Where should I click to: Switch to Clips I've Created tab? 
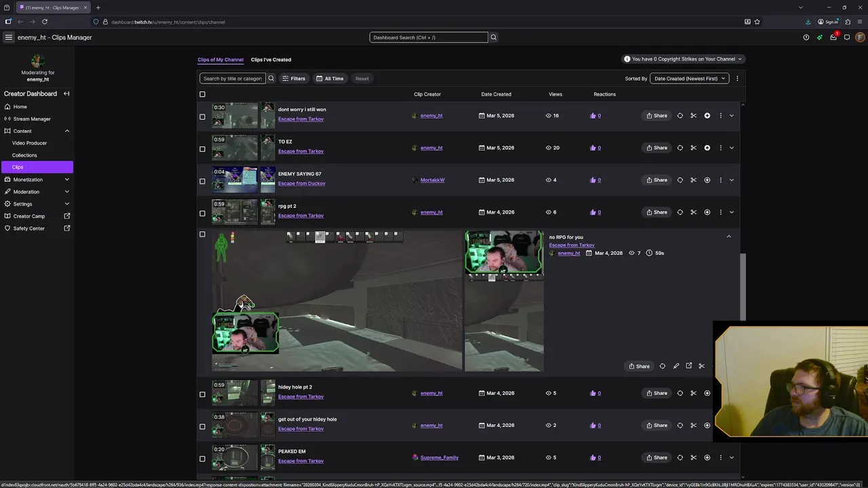pos(271,60)
